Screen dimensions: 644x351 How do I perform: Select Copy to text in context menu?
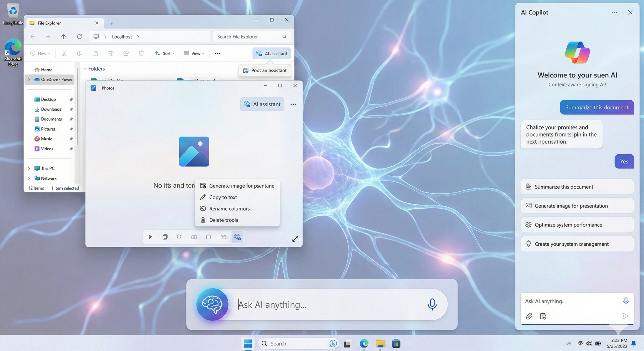tap(223, 197)
